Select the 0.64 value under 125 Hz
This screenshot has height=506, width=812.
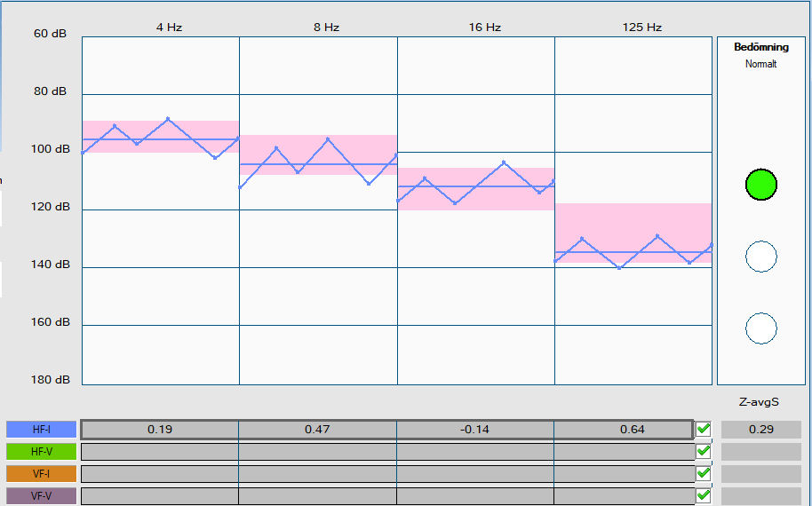pos(632,430)
